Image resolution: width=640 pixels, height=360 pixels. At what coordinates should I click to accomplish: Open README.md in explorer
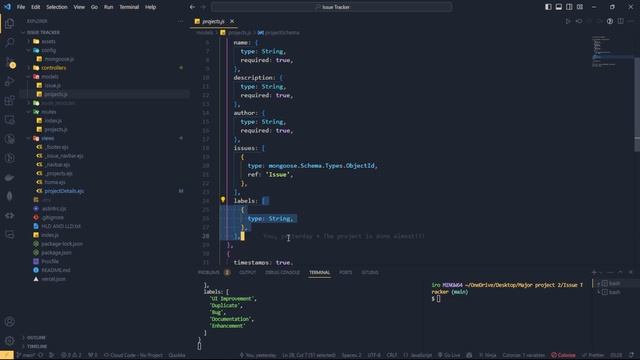(x=56, y=270)
